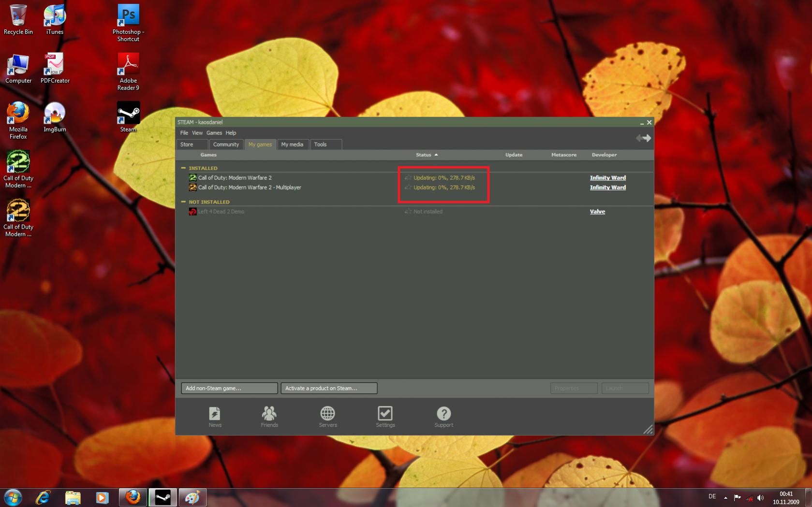Image resolution: width=812 pixels, height=507 pixels.
Task: Switch to the My media tab
Action: 293,145
